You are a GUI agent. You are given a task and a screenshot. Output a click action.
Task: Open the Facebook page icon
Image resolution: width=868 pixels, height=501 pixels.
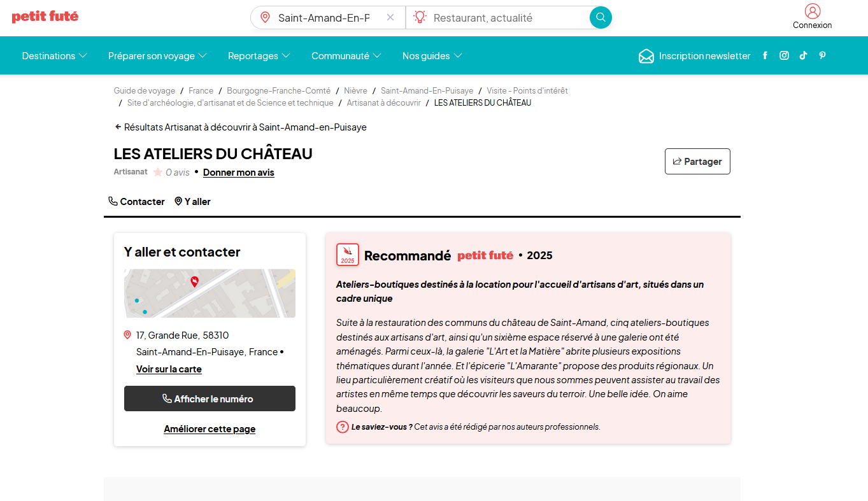coord(765,55)
